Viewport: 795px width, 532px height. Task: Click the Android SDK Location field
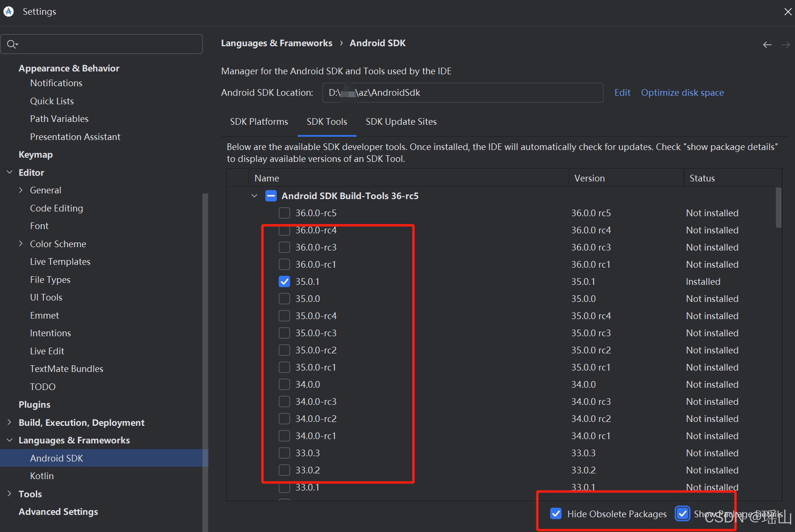(463, 92)
